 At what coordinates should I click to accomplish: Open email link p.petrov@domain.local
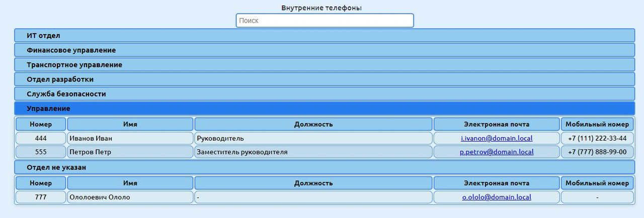(x=497, y=152)
